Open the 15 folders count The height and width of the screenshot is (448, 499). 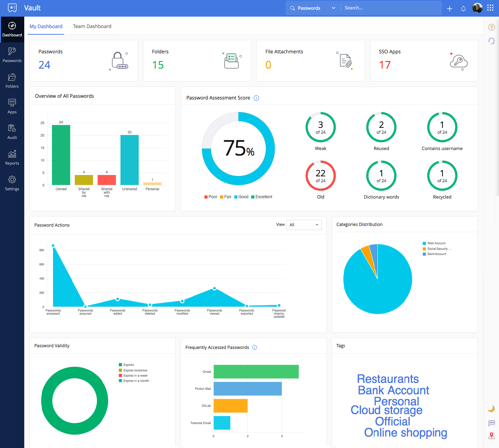pos(158,65)
